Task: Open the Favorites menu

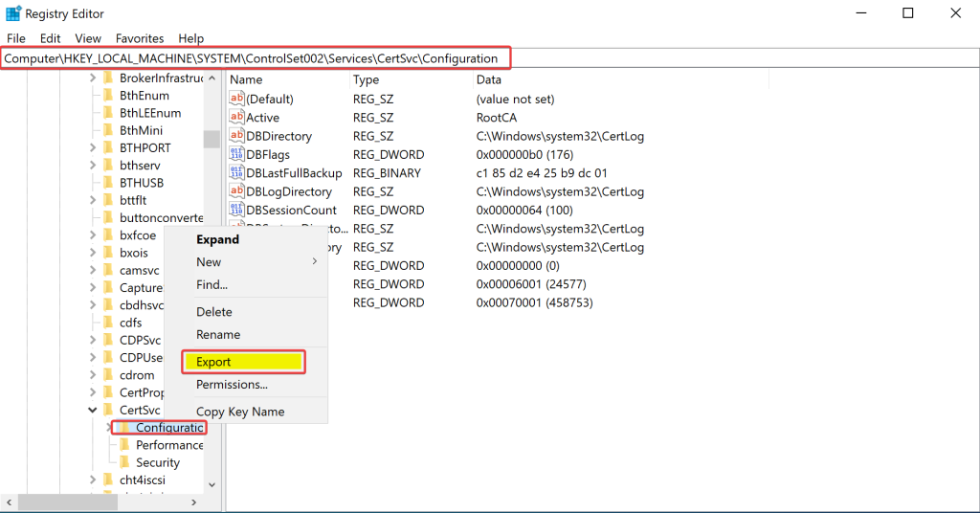Action: click(x=140, y=38)
